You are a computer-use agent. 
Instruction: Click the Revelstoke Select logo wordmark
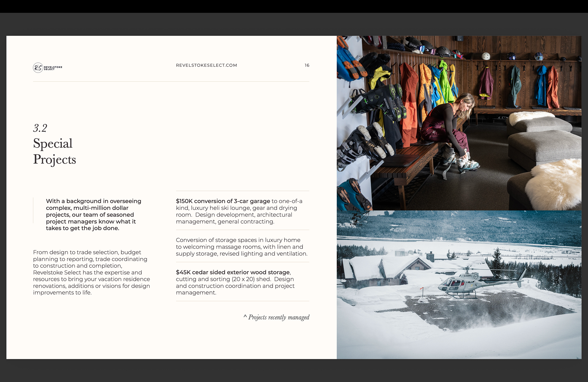(53, 68)
